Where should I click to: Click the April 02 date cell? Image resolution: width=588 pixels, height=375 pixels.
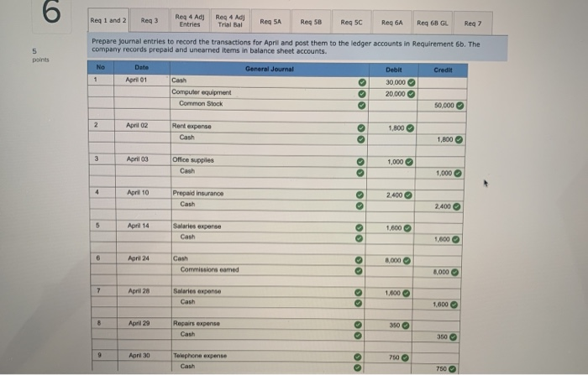click(x=143, y=126)
